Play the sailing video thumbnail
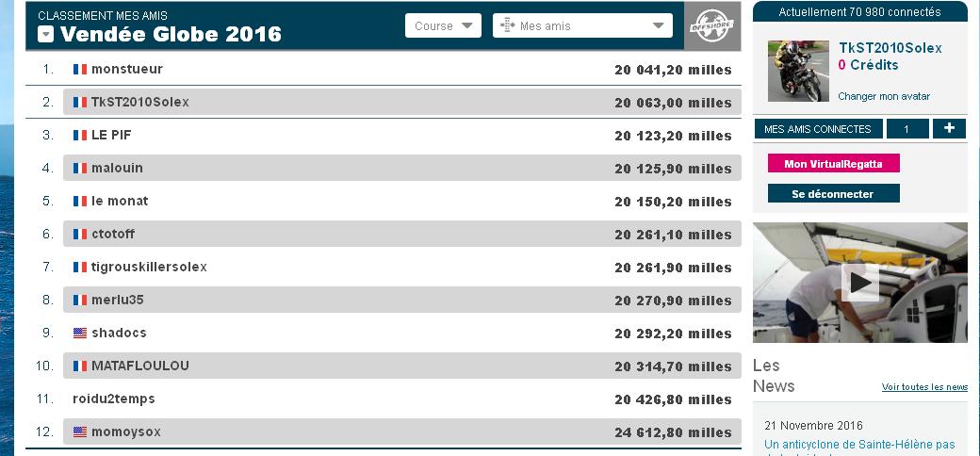980x456 pixels. 859,282
